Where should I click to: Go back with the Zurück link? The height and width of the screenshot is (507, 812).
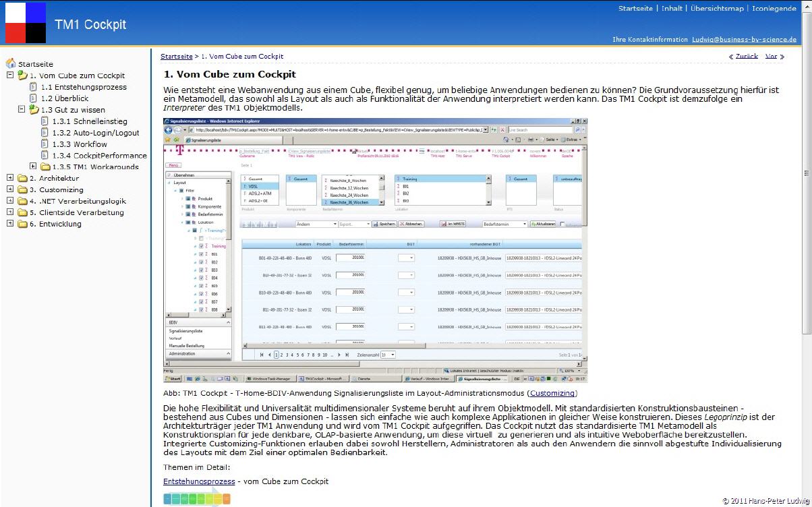click(747, 57)
